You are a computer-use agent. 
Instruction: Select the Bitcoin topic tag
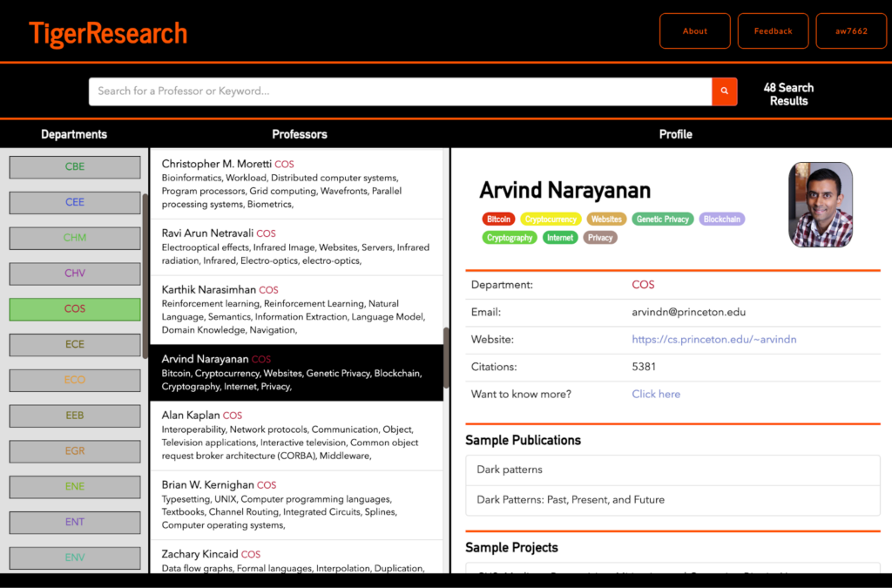(x=498, y=220)
